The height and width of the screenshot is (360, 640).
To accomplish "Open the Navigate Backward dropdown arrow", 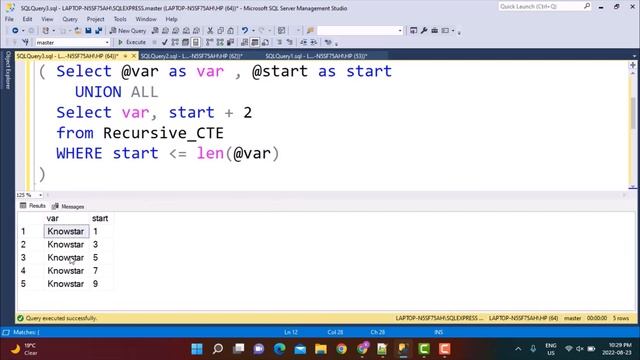I will (23, 31).
